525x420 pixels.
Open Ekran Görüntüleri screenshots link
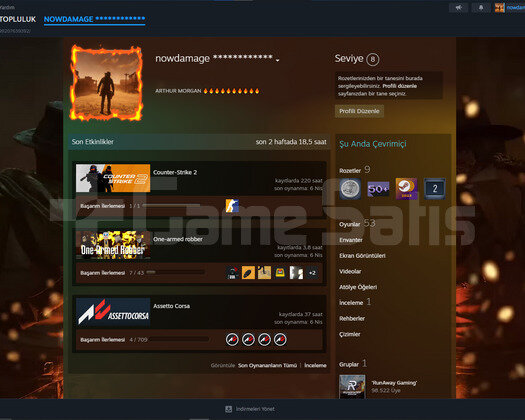[x=362, y=256]
